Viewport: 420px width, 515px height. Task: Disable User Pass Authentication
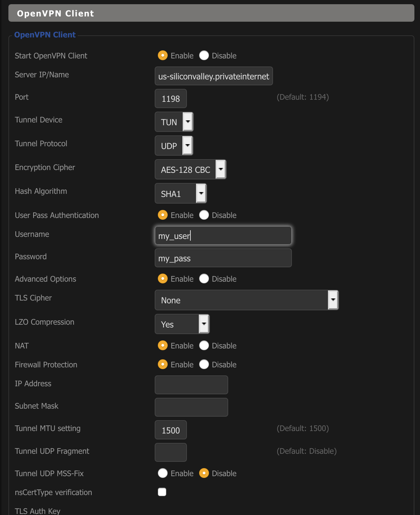(x=204, y=215)
